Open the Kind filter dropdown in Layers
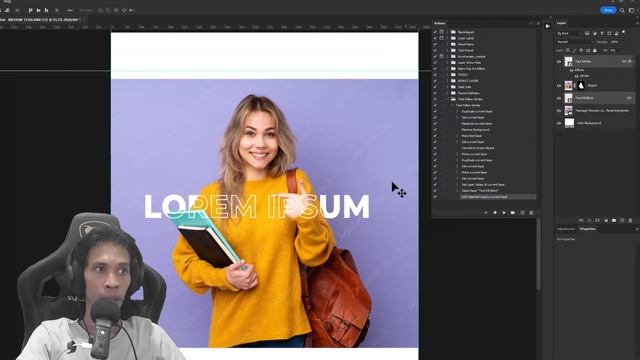The image size is (640, 360). coord(569,33)
